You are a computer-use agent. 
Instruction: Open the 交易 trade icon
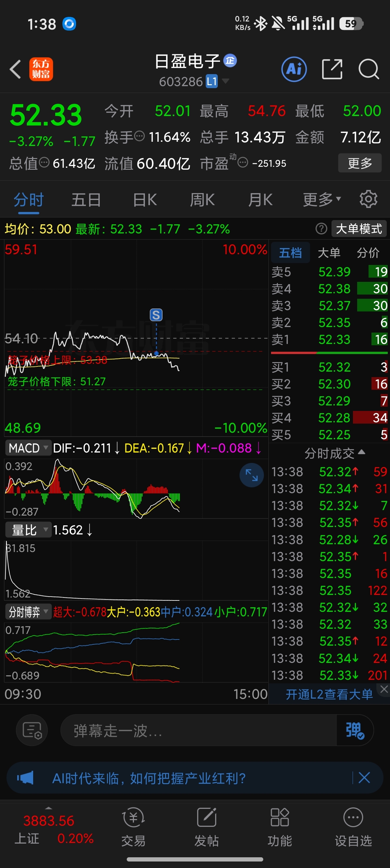pyautogui.click(x=133, y=827)
